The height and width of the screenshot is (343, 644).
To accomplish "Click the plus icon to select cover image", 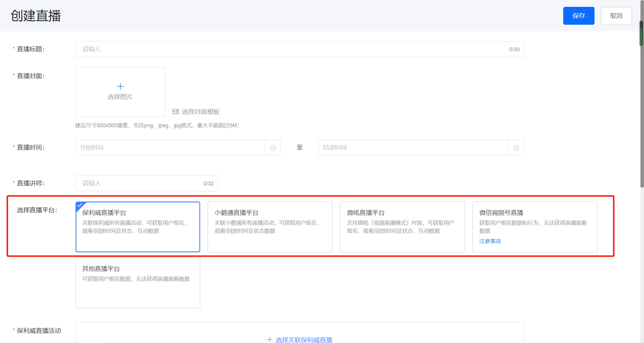I will tap(120, 86).
